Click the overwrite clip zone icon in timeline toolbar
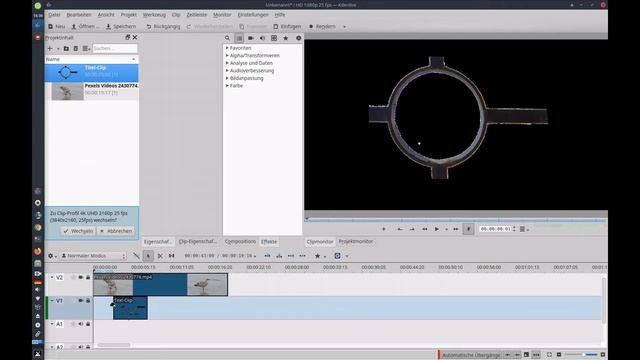The image size is (640, 360). tap(279, 256)
